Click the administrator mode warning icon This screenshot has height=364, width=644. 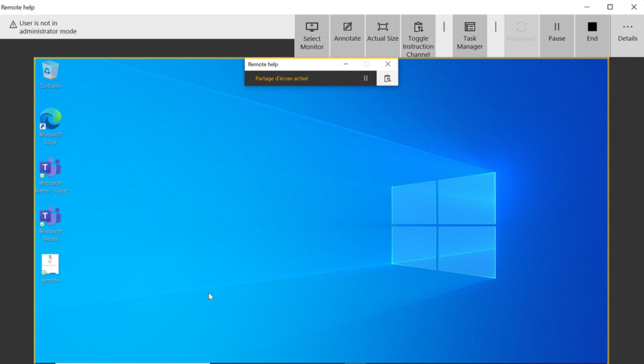point(13,25)
